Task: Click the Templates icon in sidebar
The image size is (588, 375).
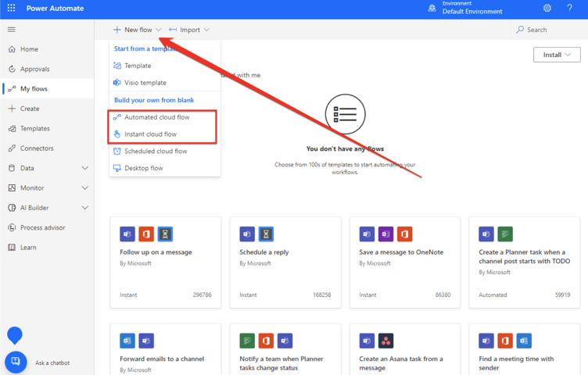Action: [12, 128]
